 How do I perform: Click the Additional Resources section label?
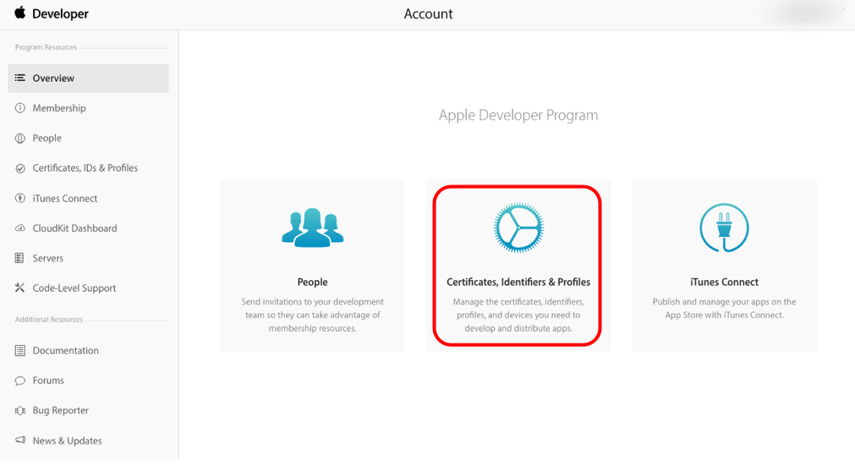coord(49,319)
